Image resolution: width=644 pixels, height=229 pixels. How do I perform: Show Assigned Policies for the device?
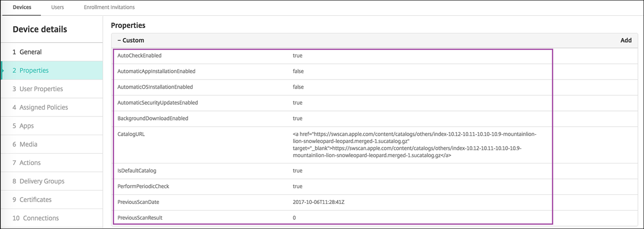pos(44,107)
